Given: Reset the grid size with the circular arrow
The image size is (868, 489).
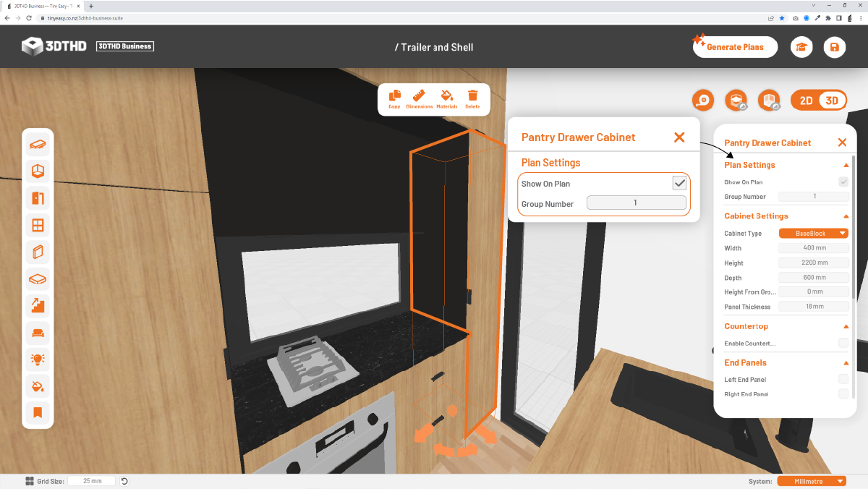Looking at the screenshot, I should (124, 481).
